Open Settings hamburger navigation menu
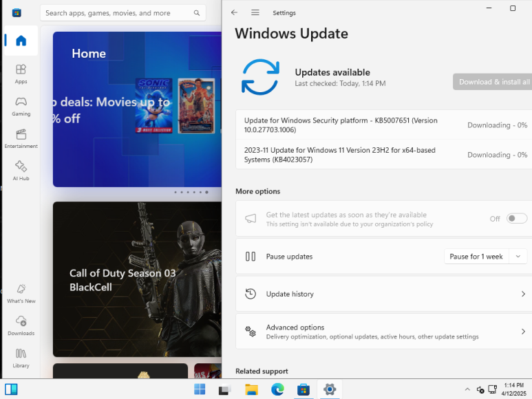This screenshot has width=532, height=399. (255, 12)
